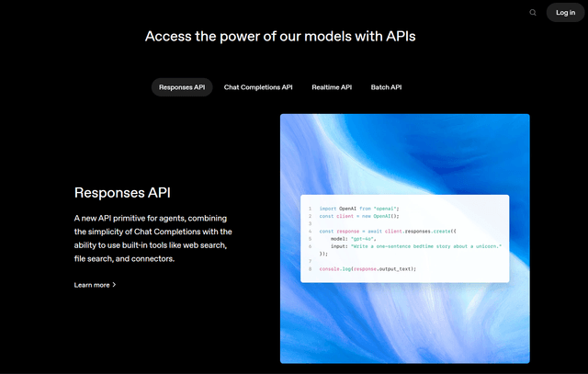Click the 'model: "gpt-4o"' code line

[x=353, y=239]
